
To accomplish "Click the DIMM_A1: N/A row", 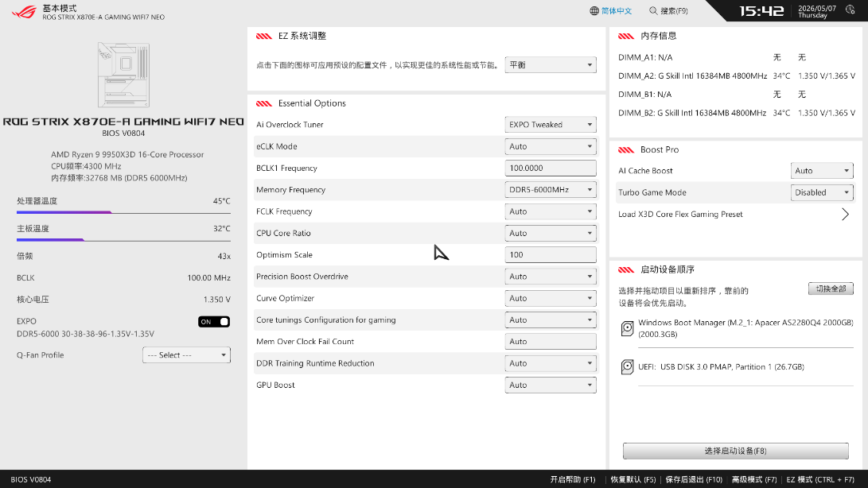I will tap(712, 57).
